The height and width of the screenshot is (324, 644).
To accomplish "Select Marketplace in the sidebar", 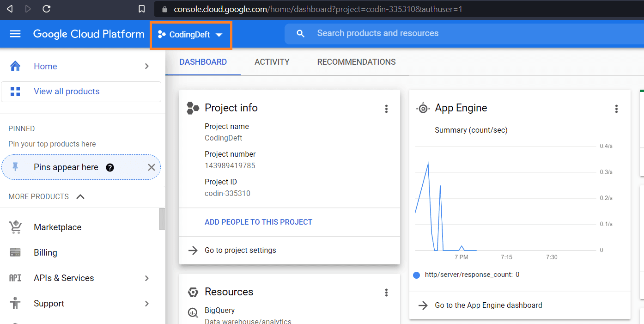I will (58, 227).
